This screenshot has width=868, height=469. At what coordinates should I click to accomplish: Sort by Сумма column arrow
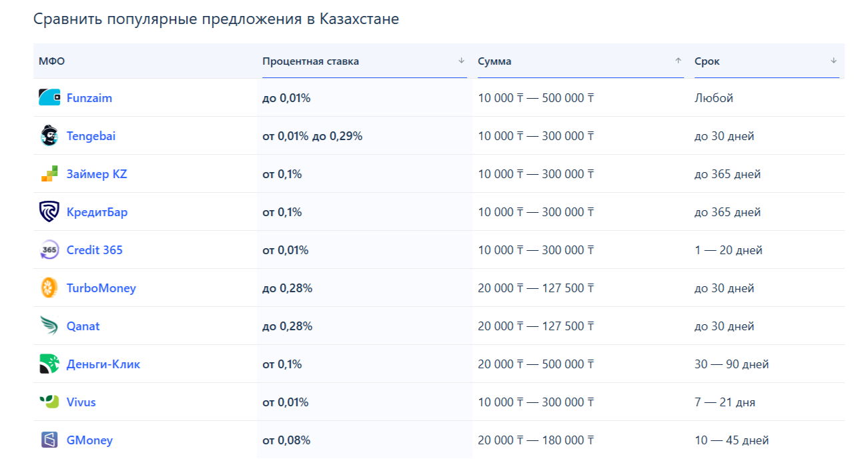[678, 61]
